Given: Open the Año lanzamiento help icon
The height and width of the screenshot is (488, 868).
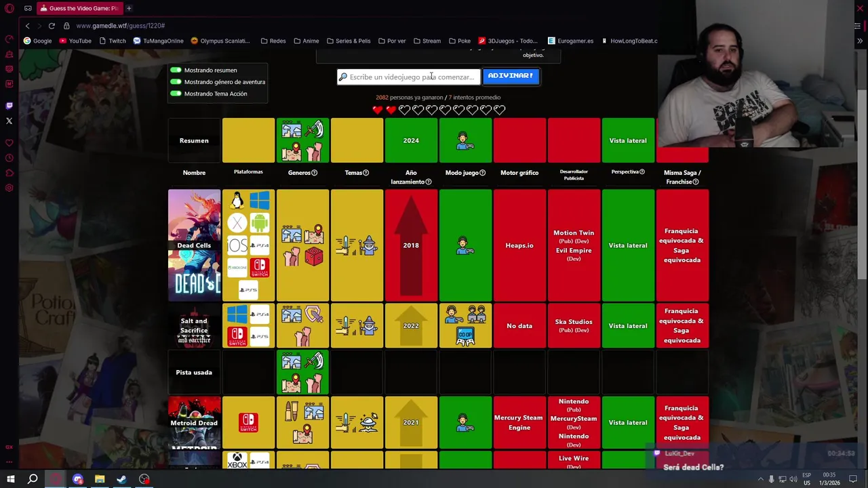Looking at the screenshot, I should [x=428, y=182].
